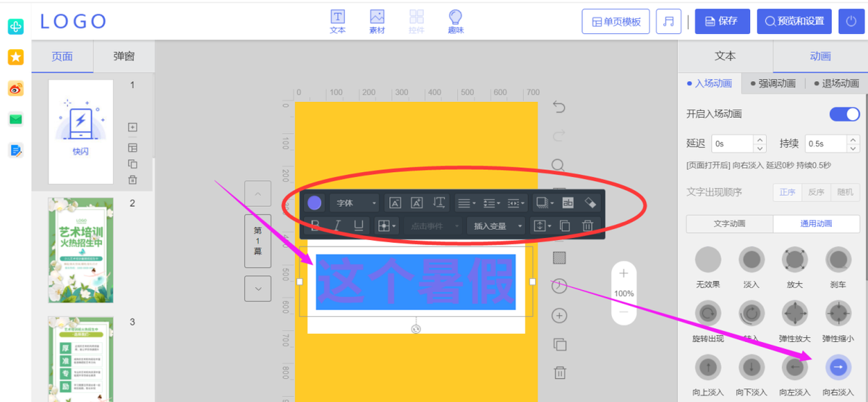Open the music note settings

[x=668, y=22]
